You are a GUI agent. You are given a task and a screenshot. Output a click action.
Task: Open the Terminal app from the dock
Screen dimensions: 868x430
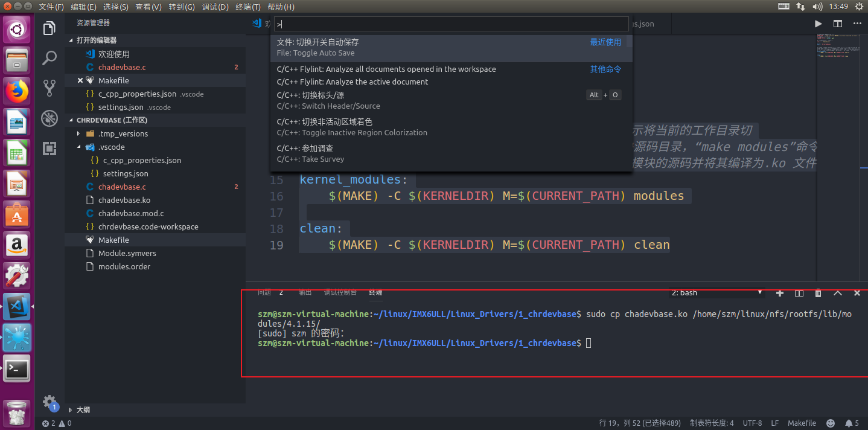click(x=17, y=368)
